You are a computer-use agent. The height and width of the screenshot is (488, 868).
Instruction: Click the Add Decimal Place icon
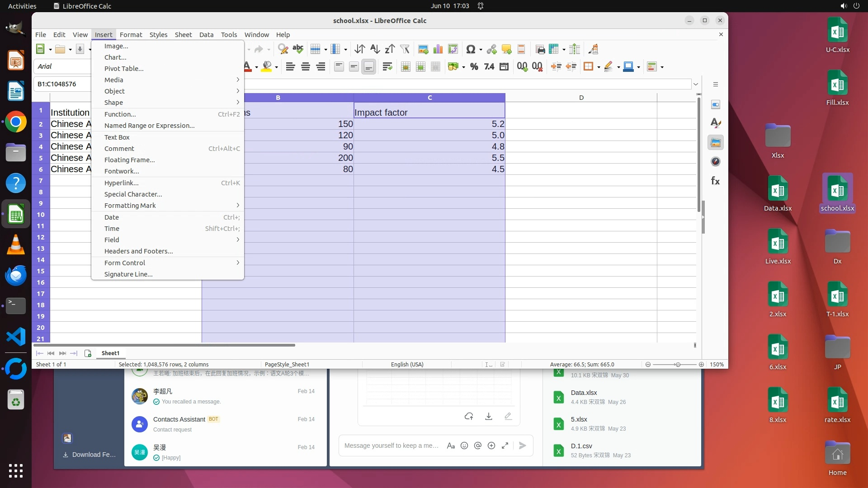point(522,67)
